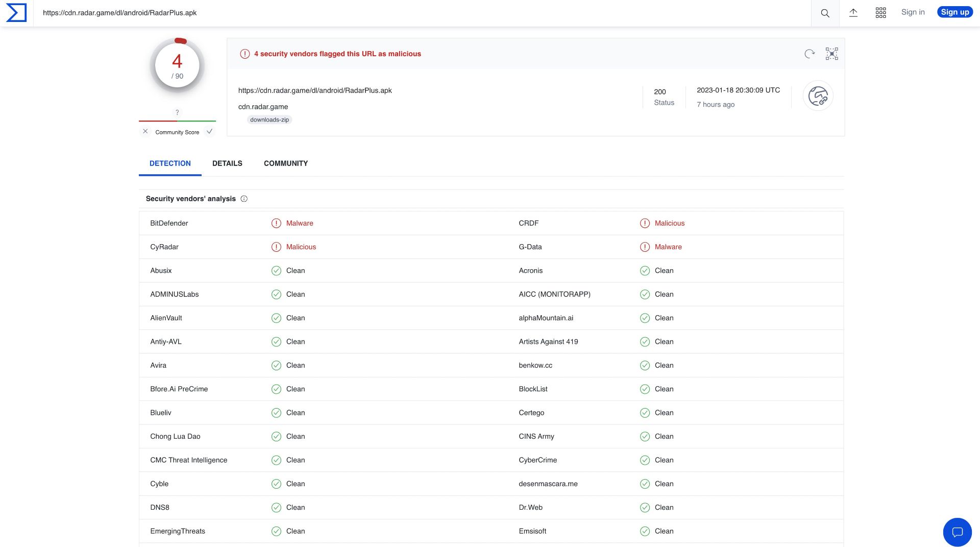Switch to the COMMUNITY tab
Viewport: 980px width, 547px height.
[286, 163]
